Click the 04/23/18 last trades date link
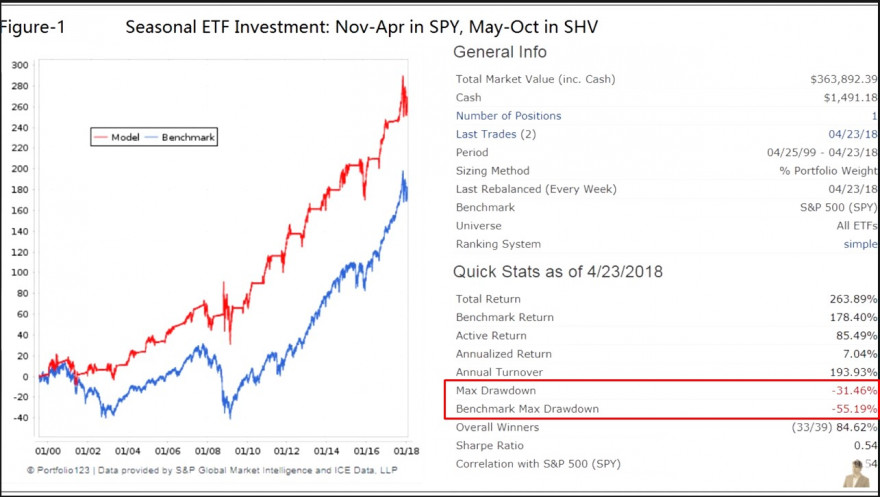The image size is (880, 497). (x=853, y=134)
